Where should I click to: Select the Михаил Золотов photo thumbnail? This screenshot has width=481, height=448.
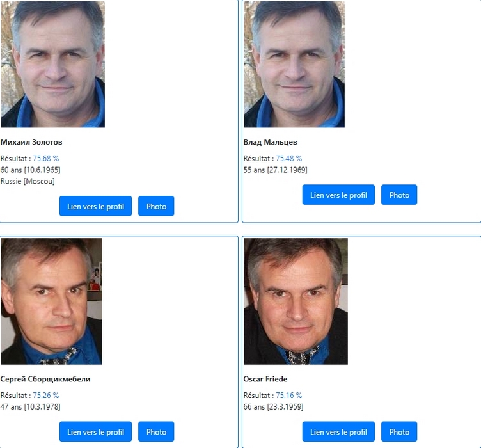[x=53, y=65]
